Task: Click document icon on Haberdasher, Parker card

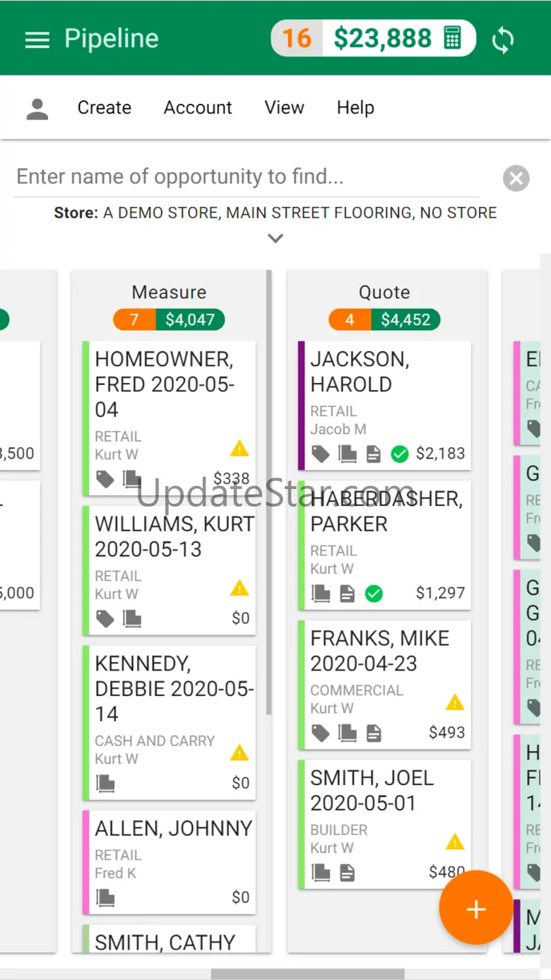Action: point(347,594)
